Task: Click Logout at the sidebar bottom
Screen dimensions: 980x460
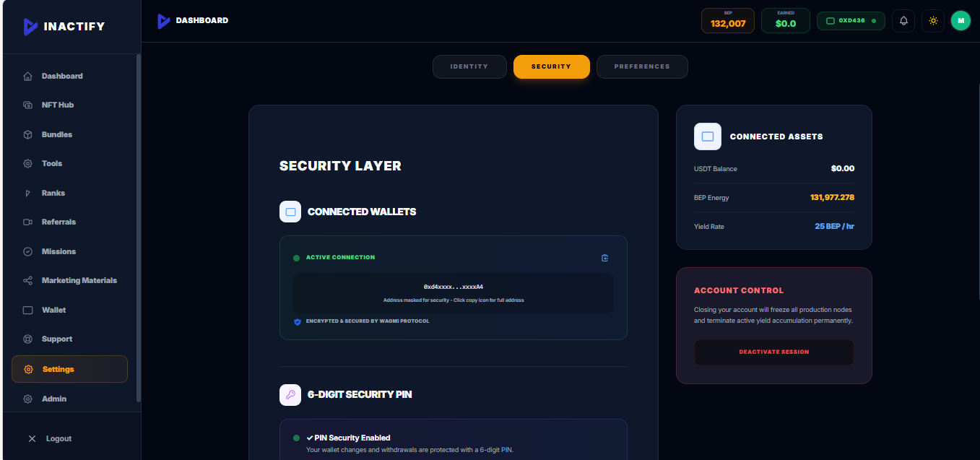Action: click(x=58, y=438)
